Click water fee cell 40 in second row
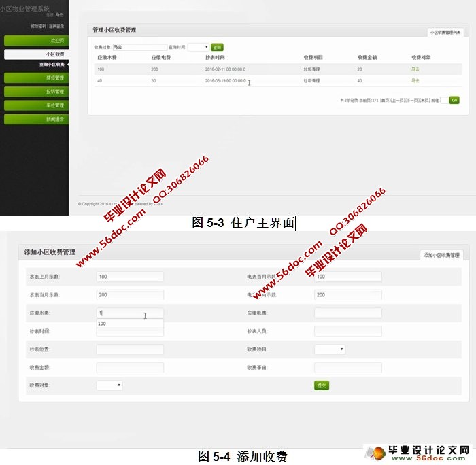 tap(99, 80)
